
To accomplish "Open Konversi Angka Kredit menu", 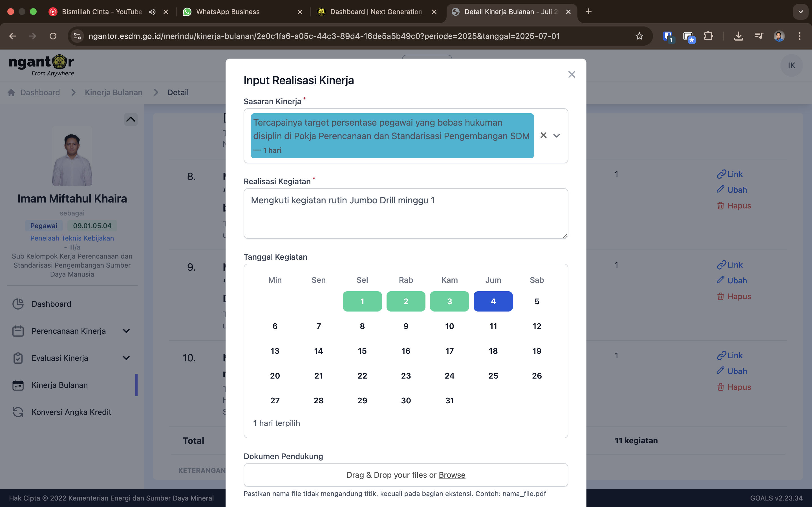I will pos(71,412).
